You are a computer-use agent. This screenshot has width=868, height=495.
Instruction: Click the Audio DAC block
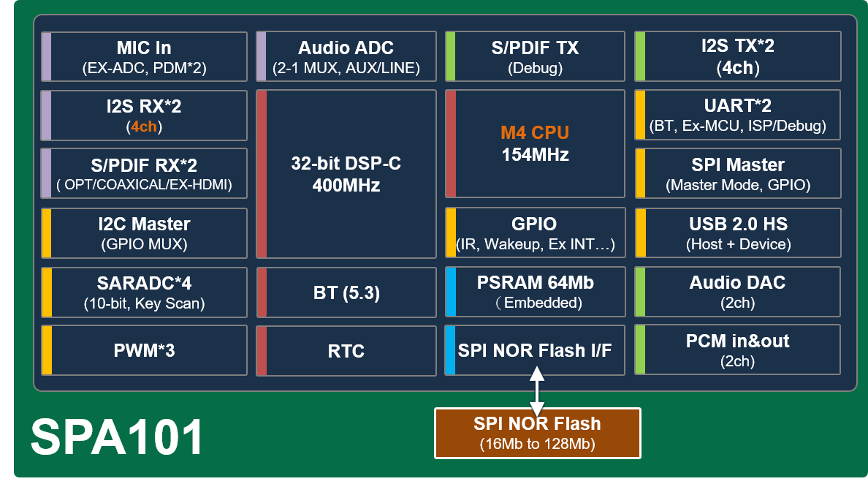coord(737,292)
